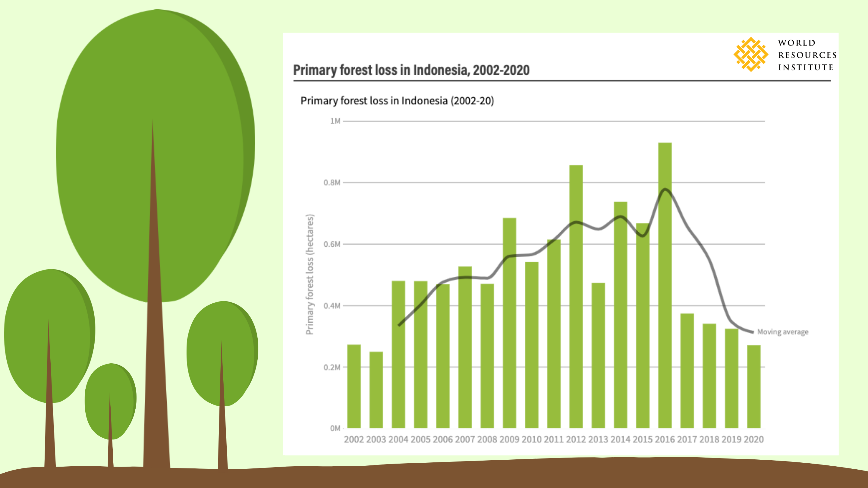Click the '0.2M' y-axis label
The height and width of the screenshot is (488, 868).
(332, 367)
